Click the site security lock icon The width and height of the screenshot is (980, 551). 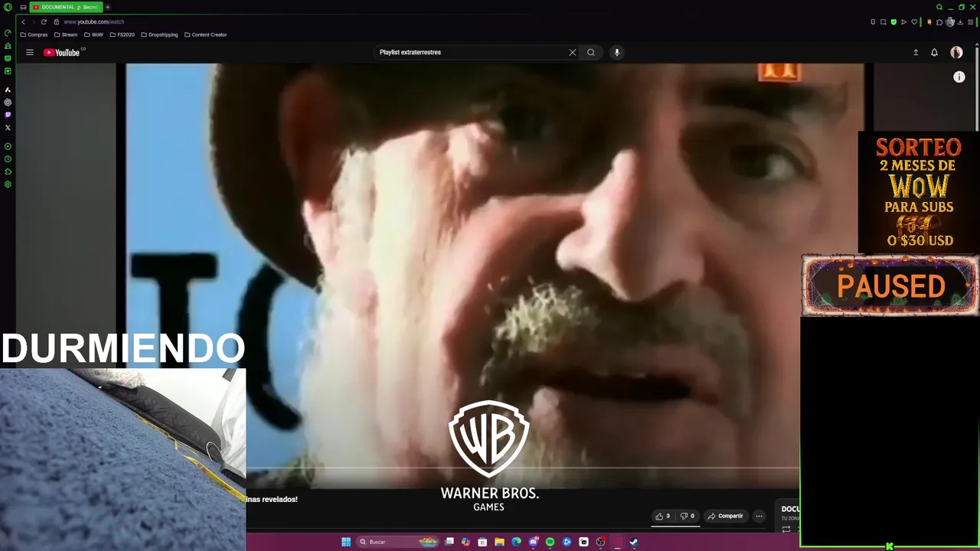[x=56, y=21]
